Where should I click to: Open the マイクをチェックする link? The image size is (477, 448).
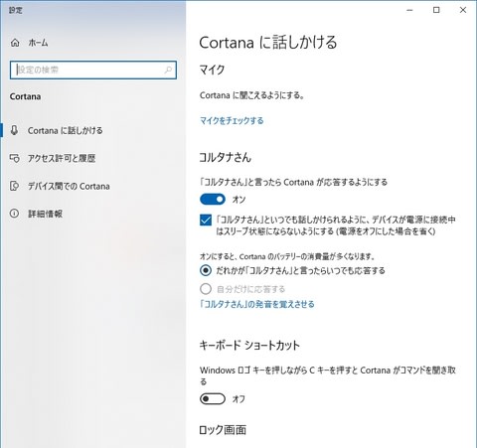point(232,120)
